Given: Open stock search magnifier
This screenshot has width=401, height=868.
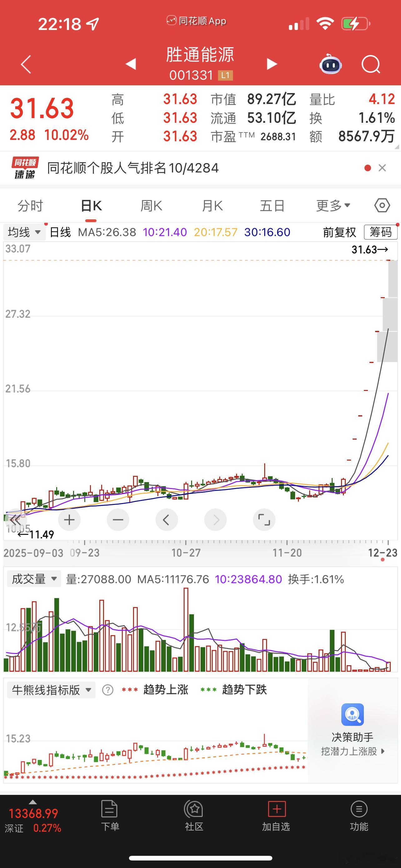Looking at the screenshot, I should (371, 64).
